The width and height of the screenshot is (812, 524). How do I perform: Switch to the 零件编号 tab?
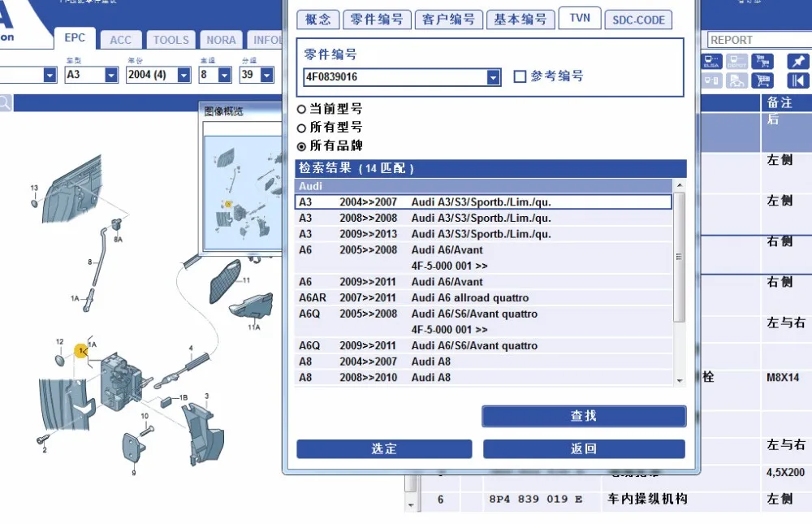tap(377, 19)
